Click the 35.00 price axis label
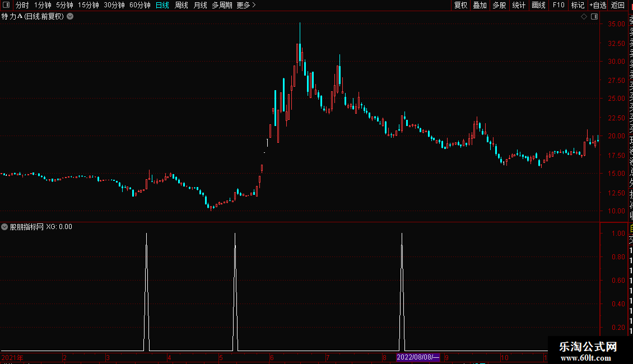 pyautogui.click(x=616, y=24)
